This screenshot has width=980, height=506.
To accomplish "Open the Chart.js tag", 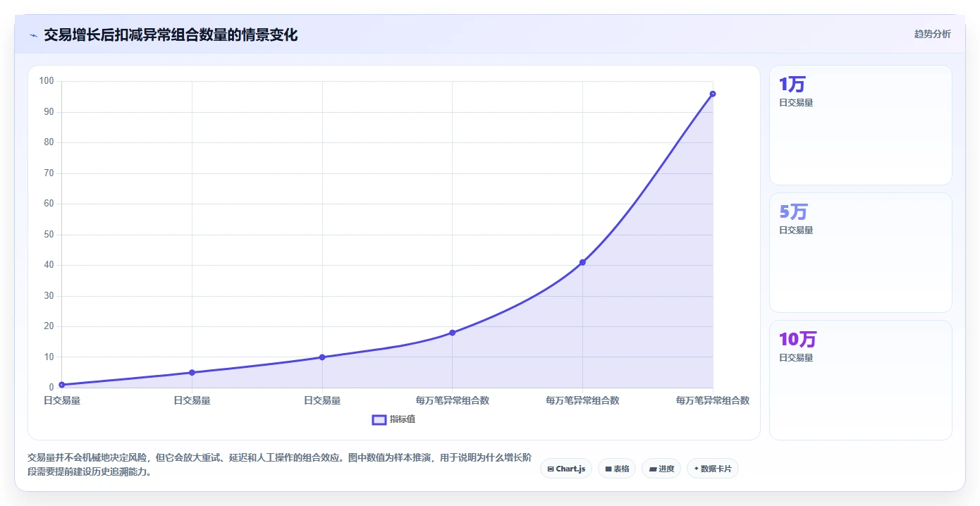I will [566, 469].
